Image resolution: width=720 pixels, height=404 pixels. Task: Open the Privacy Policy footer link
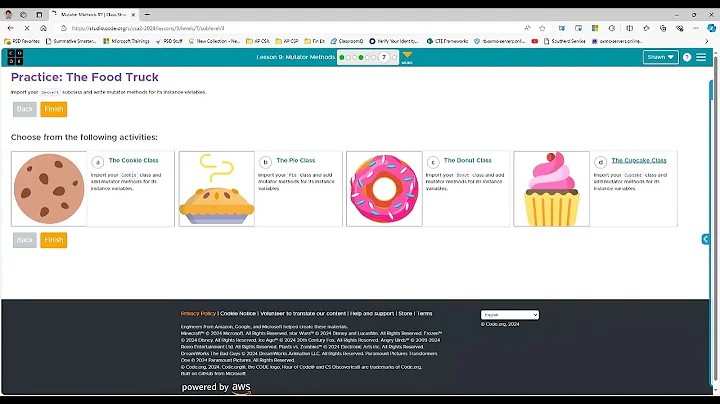point(198,314)
